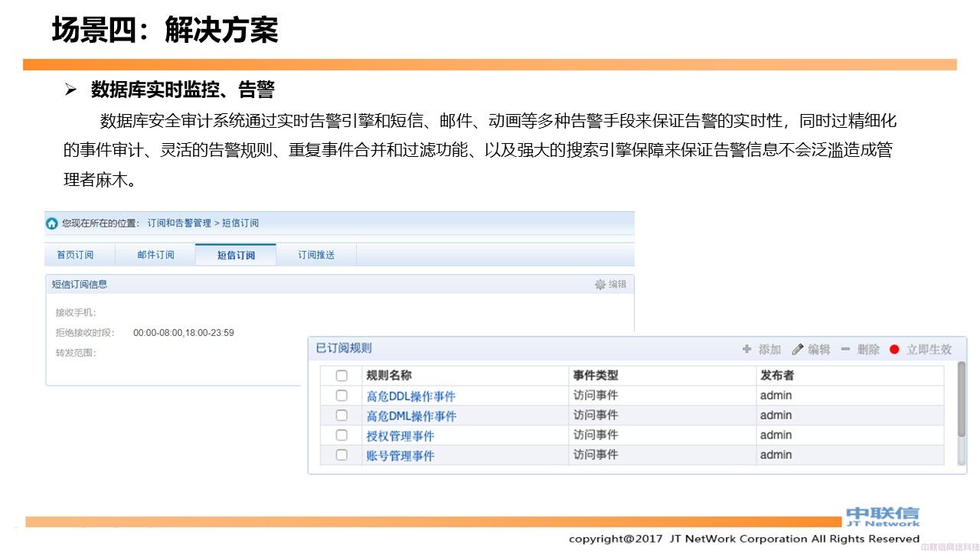980x551 pixels.
Task: Click the 00:00-08:00,18:00-23:59 time value
Action: coord(184,333)
